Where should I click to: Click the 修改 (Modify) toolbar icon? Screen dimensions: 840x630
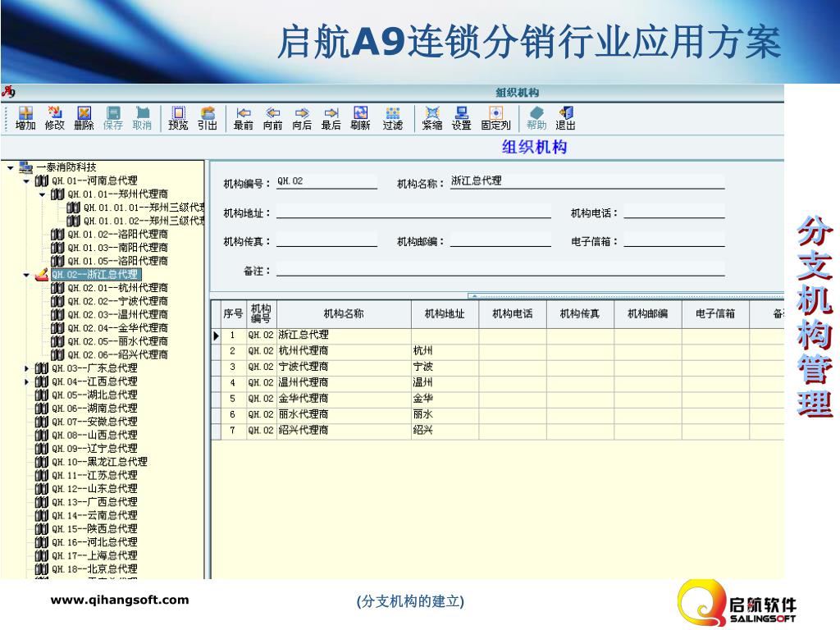(x=55, y=118)
